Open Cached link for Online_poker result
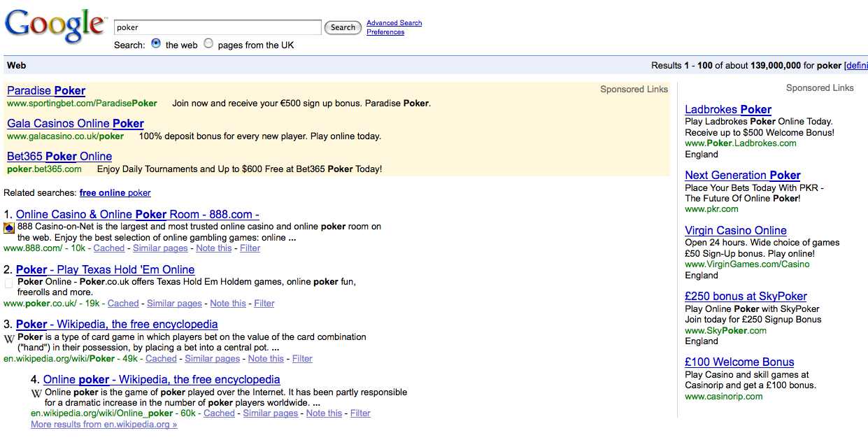 point(219,413)
